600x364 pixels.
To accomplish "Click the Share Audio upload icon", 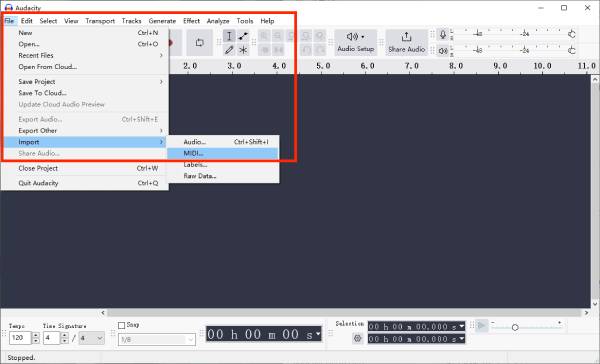I will pos(406,42).
